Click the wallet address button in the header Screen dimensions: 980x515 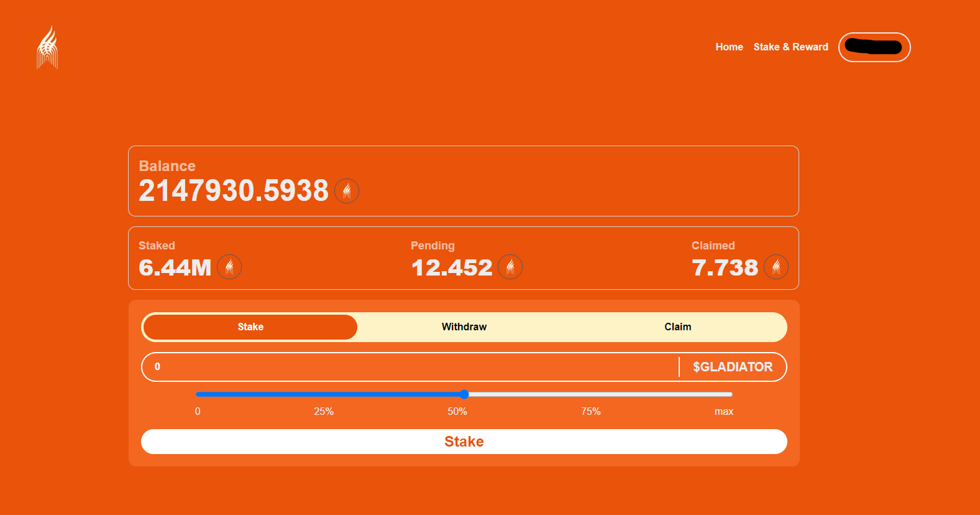874,47
